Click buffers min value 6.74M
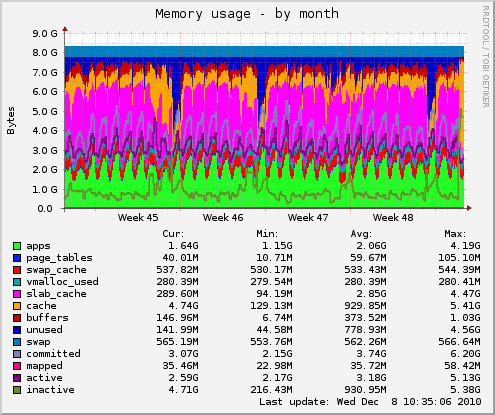The height and width of the screenshot is (415, 495). (x=277, y=318)
